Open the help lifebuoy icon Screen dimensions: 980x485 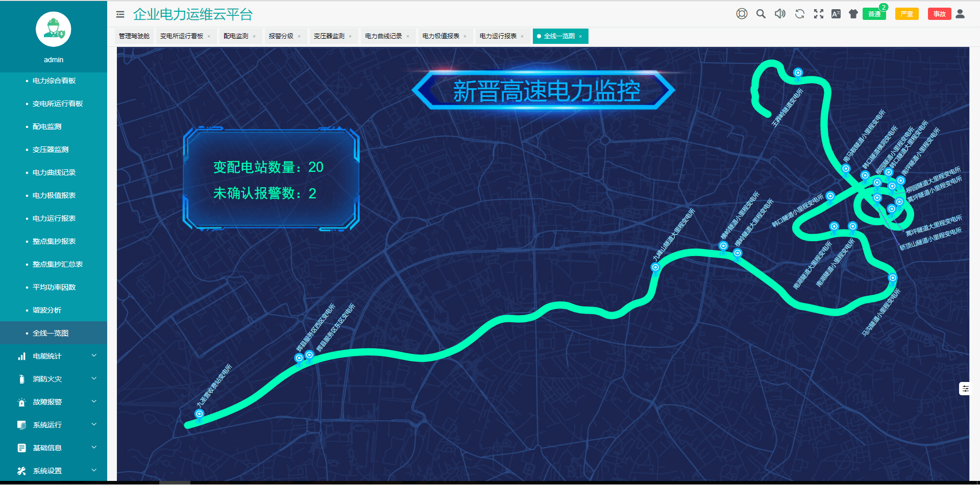tap(742, 14)
